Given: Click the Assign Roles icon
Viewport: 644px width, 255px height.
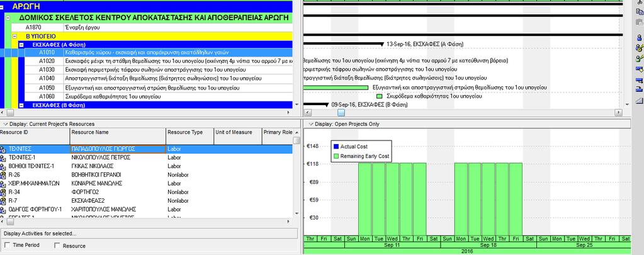Looking at the screenshot, I should 639,59.
